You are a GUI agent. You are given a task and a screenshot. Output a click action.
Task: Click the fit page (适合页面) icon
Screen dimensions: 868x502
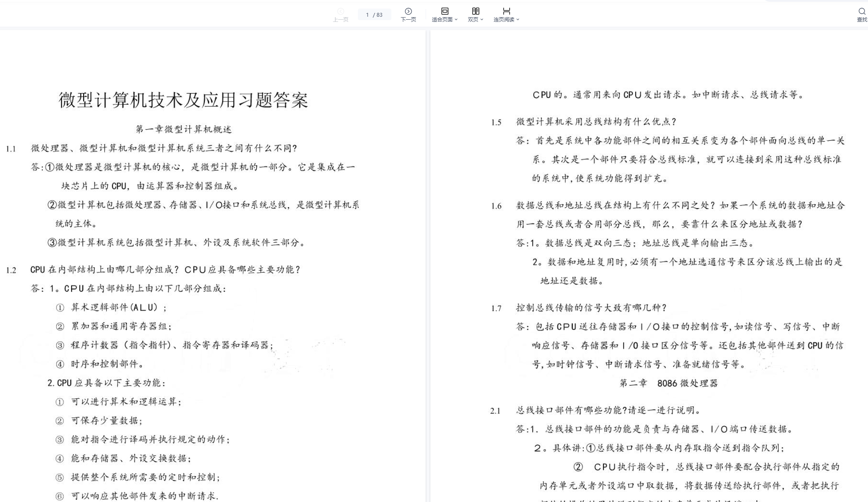click(x=445, y=11)
